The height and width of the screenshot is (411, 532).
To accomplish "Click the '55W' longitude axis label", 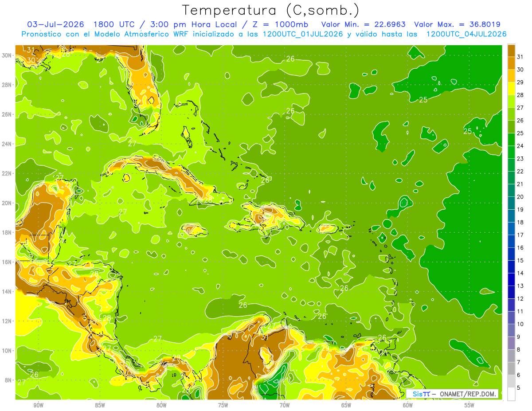I will 469,405.
